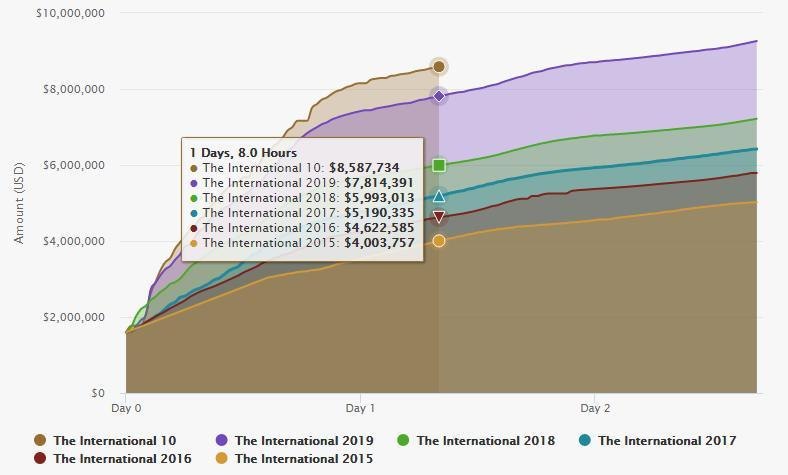Toggle The International 2017 legend series
Screen dimensions: 788x475
click(658, 441)
